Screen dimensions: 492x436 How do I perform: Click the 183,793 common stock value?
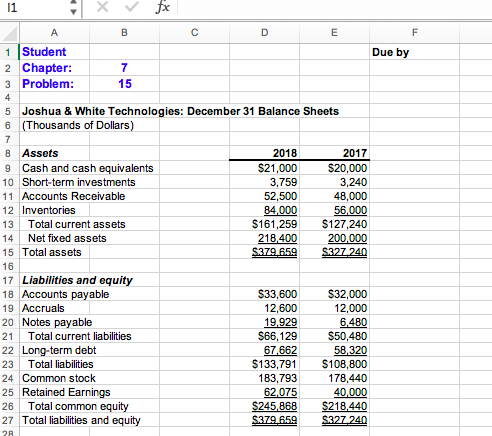[277, 378]
